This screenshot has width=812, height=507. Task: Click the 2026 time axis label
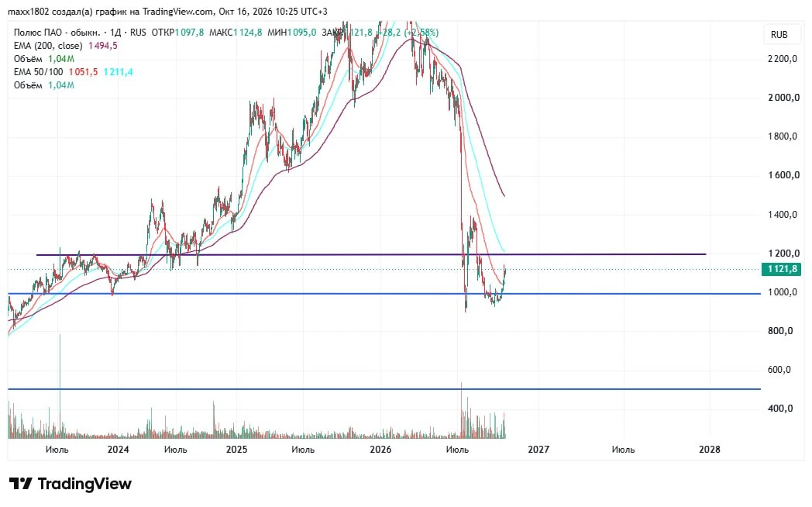pos(380,450)
